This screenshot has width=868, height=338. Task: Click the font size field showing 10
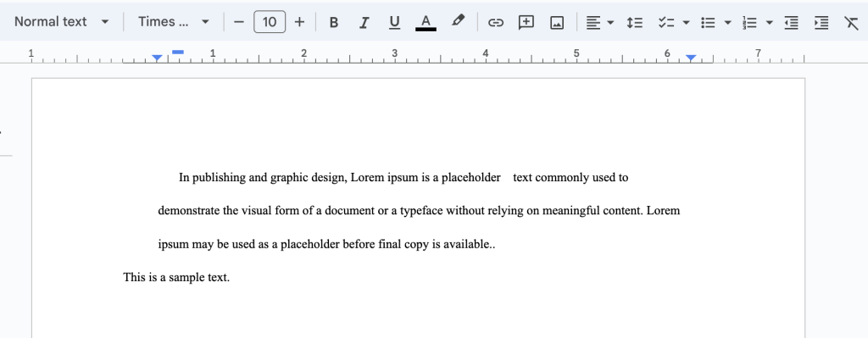270,22
